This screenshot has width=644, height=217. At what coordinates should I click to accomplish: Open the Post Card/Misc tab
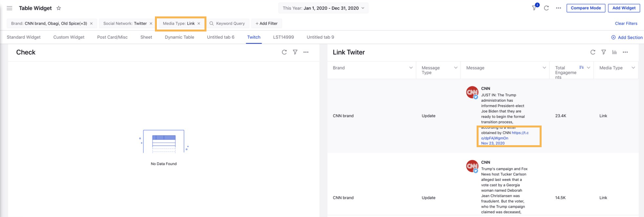[112, 37]
